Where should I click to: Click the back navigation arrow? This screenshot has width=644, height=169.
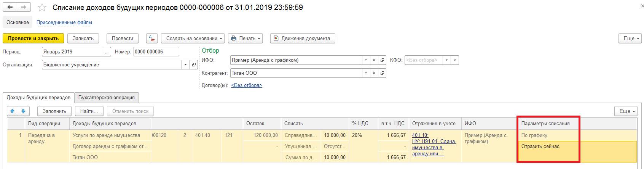(10, 8)
